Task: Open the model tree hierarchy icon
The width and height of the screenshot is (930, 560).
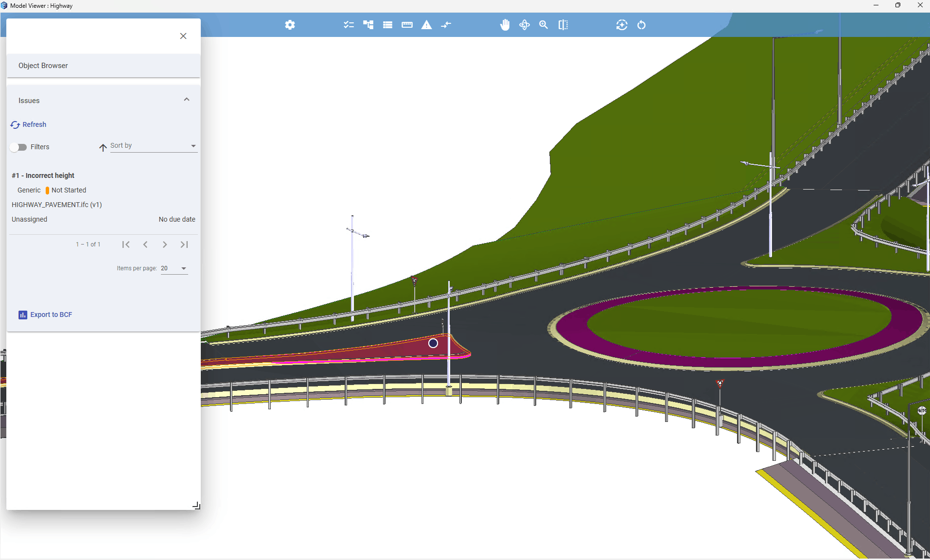Action: tap(368, 25)
